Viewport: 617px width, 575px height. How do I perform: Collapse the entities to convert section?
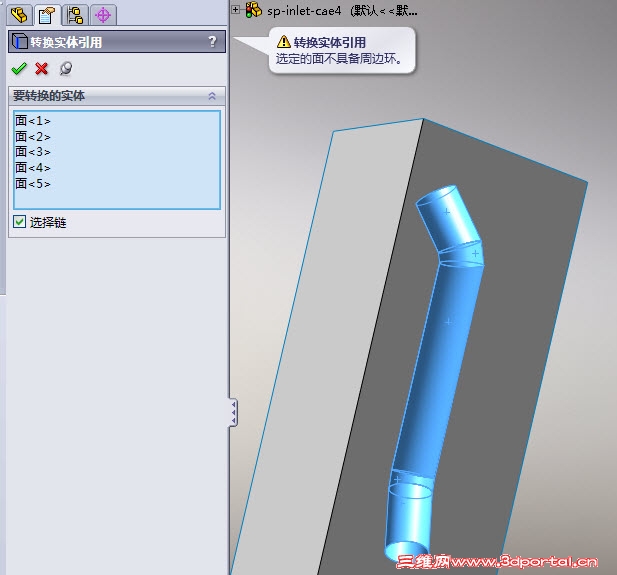tap(212, 96)
